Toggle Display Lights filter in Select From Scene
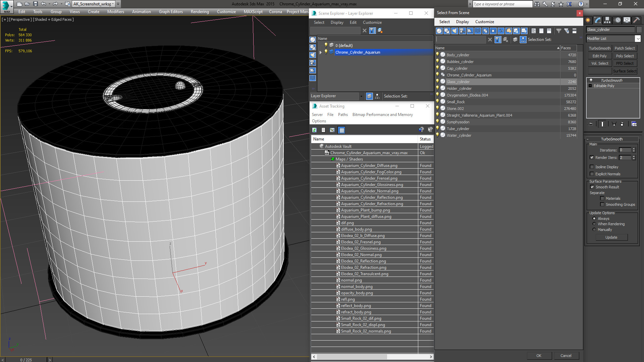The image size is (644, 362). click(454, 31)
